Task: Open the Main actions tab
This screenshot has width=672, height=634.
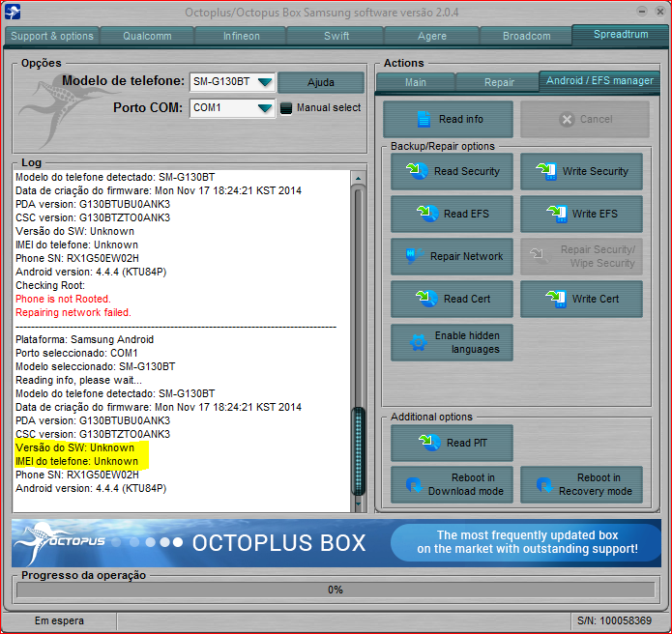Action: 415,82
